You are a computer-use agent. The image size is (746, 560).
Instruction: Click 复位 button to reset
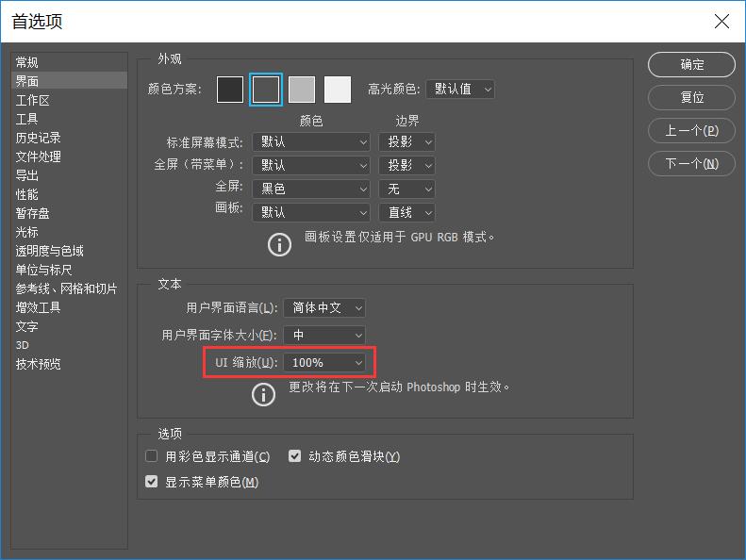(691, 97)
